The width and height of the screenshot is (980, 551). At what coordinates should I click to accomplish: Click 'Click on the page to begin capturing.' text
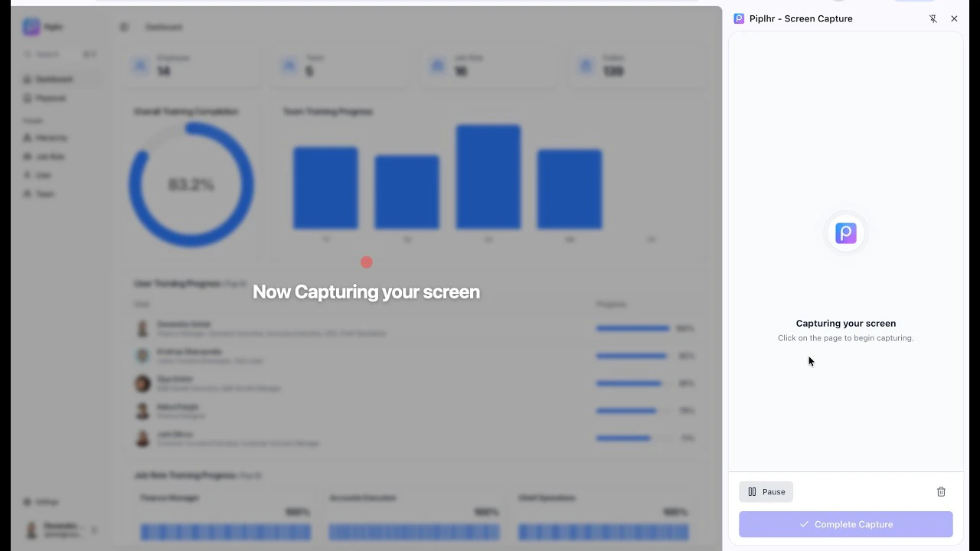[845, 338]
